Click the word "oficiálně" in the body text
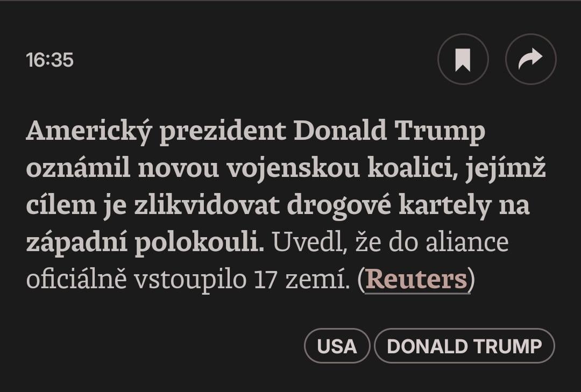 click(76, 280)
